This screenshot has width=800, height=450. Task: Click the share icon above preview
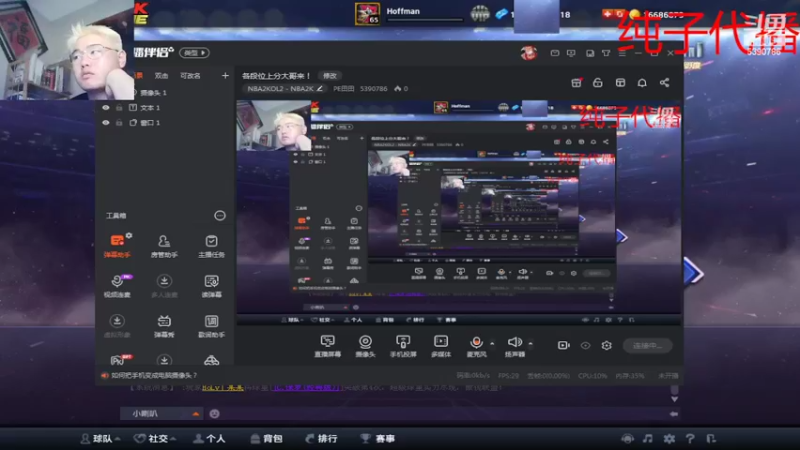click(664, 83)
